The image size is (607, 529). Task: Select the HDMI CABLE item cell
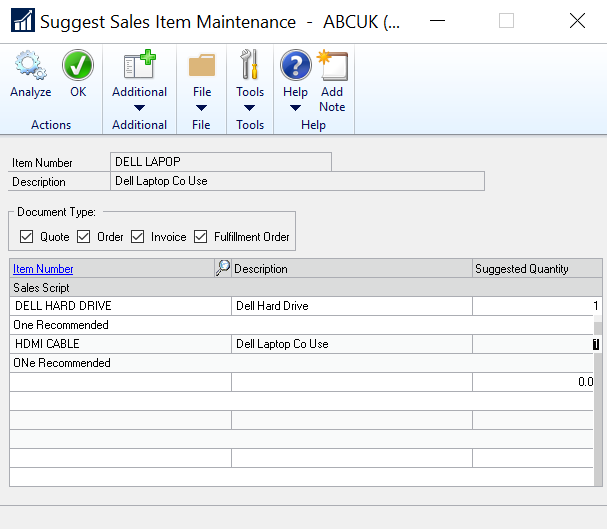click(120, 344)
